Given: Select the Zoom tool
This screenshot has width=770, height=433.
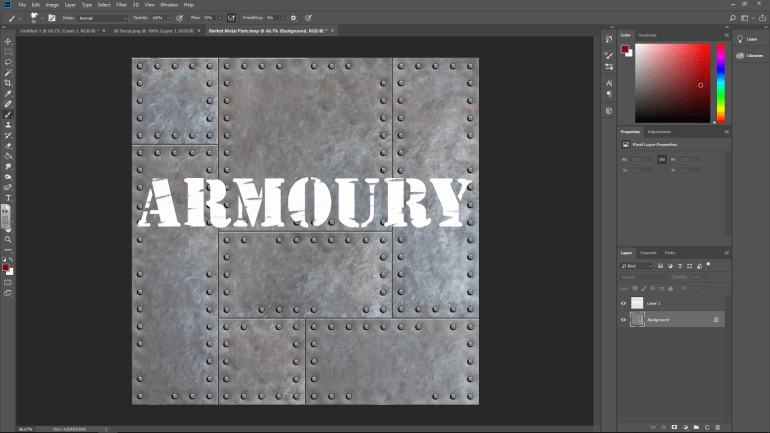Looking at the screenshot, I should pyautogui.click(x=8, y=240).
